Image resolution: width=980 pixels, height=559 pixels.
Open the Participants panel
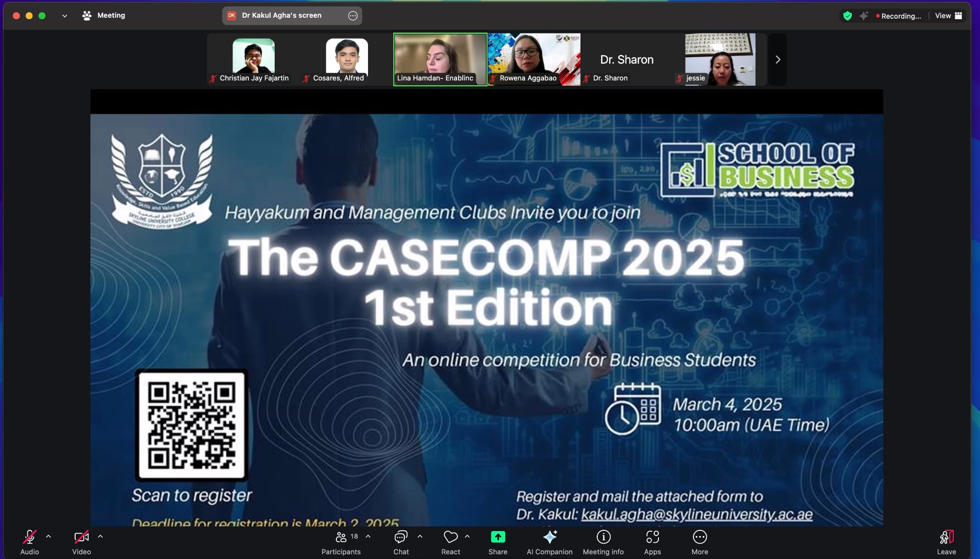(x=341, y=537)
